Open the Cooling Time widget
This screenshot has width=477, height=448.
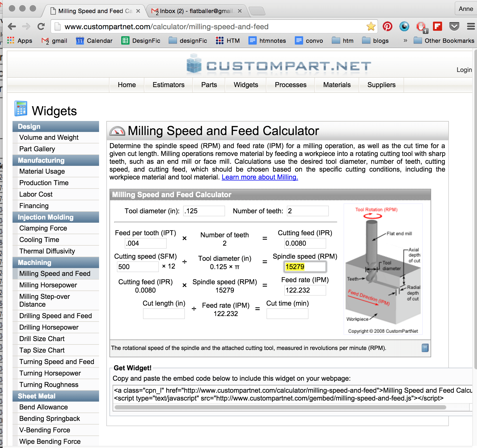[56, 240]
